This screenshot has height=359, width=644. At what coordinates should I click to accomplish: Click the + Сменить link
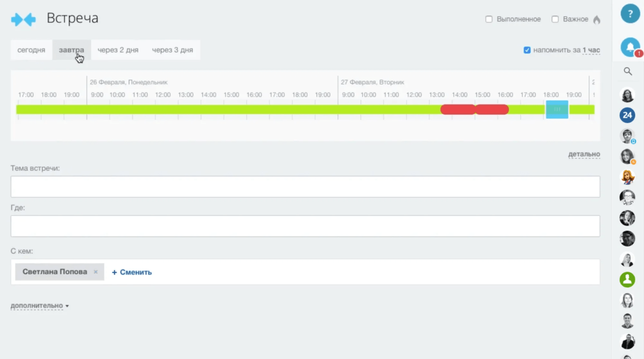tap(132, 272)
